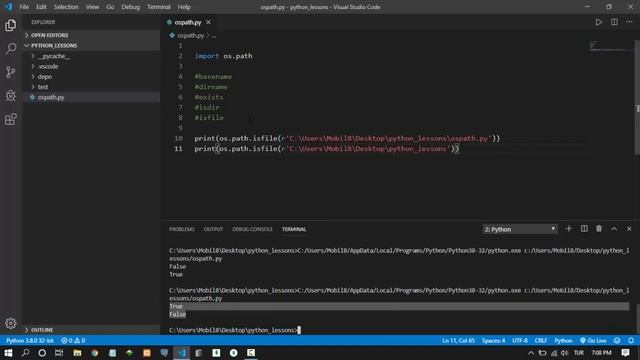640x360 pixels.
Task: Open the Manage gear menu
Action: pyautogui.click(x=11, y=323)
